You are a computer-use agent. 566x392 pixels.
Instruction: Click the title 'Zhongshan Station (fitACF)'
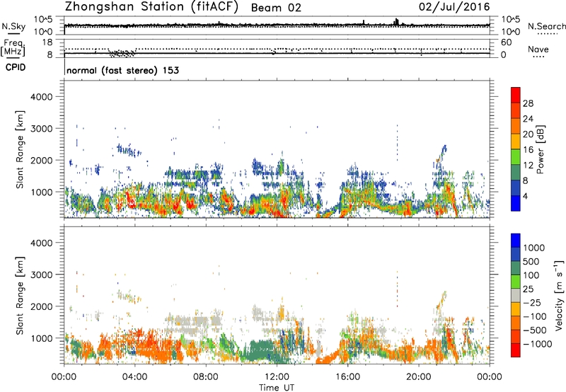click(151, 7)
